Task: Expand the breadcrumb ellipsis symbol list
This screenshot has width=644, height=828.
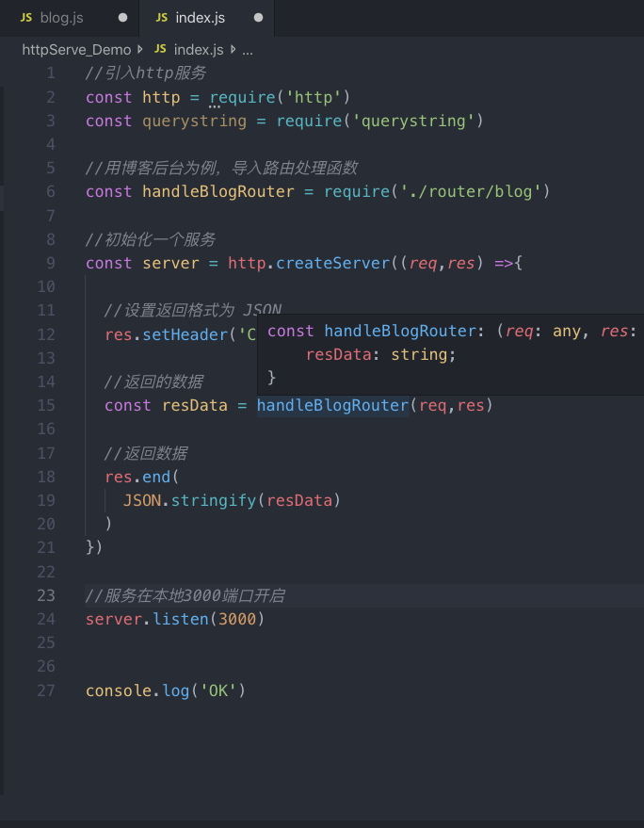Action: coord(248,51)
